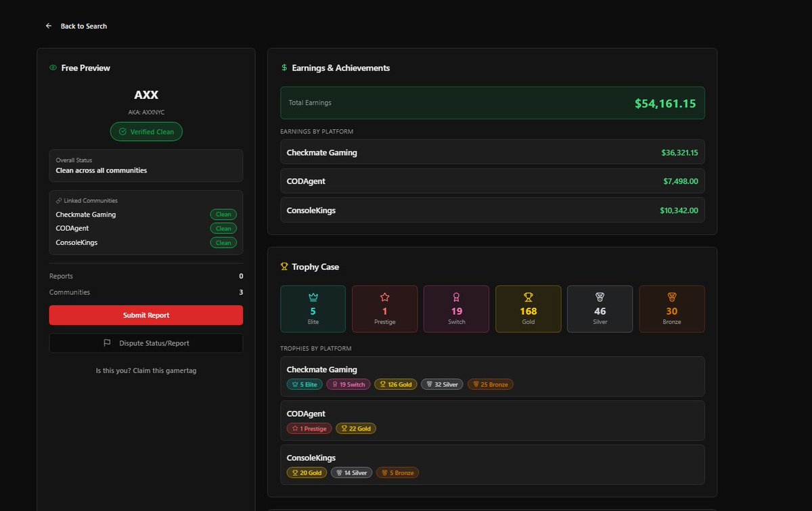Click the 19 Switch badge
The image size is (812, 511).
tap(348, 384)
